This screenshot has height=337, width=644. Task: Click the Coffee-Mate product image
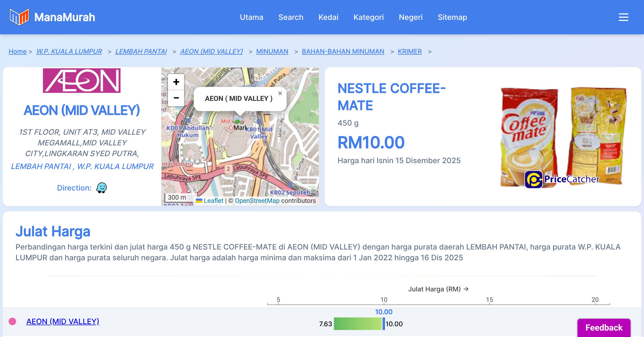click(563, 137)
